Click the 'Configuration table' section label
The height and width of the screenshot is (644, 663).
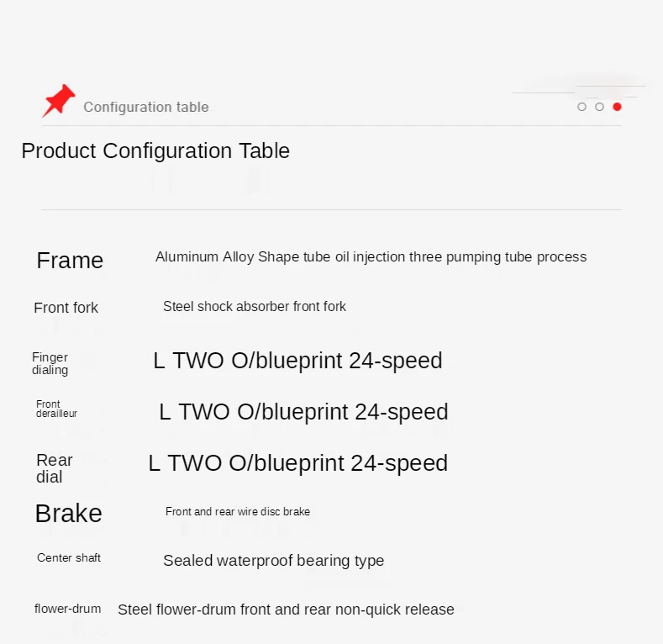pyautogui.click(x=146, y=107)
